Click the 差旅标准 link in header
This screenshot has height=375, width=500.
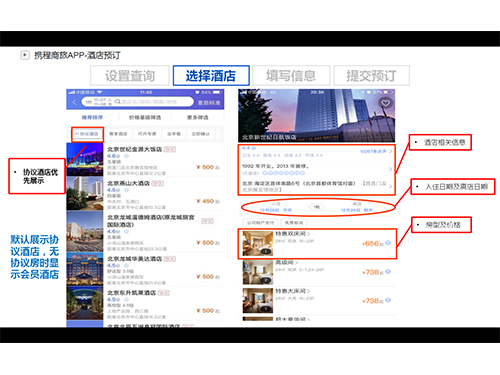coord(209,102)
